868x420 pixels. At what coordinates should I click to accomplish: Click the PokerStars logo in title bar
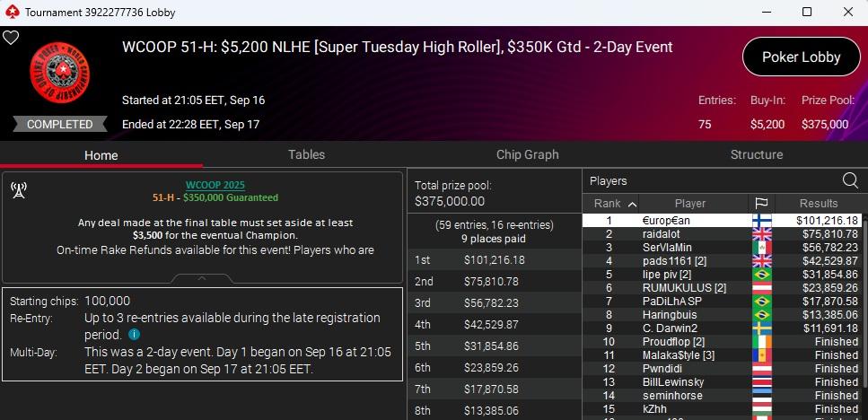tap(12, 13)
